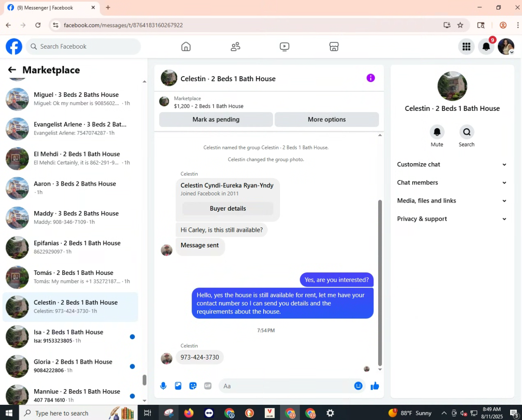The image size is (522, 420).
Task: Open Epifanias · 2 Beds 1 Bath House chat
Action: (x=70, y=247)
